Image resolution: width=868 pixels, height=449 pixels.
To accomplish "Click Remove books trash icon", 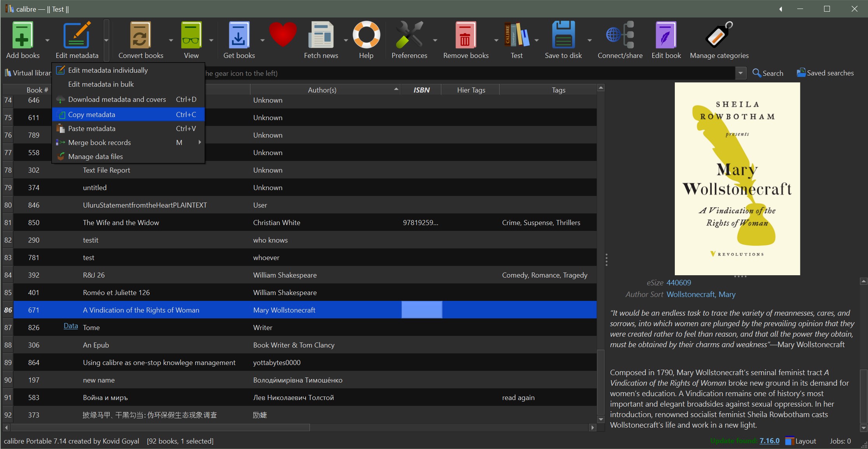I will (x=466, y=36).
